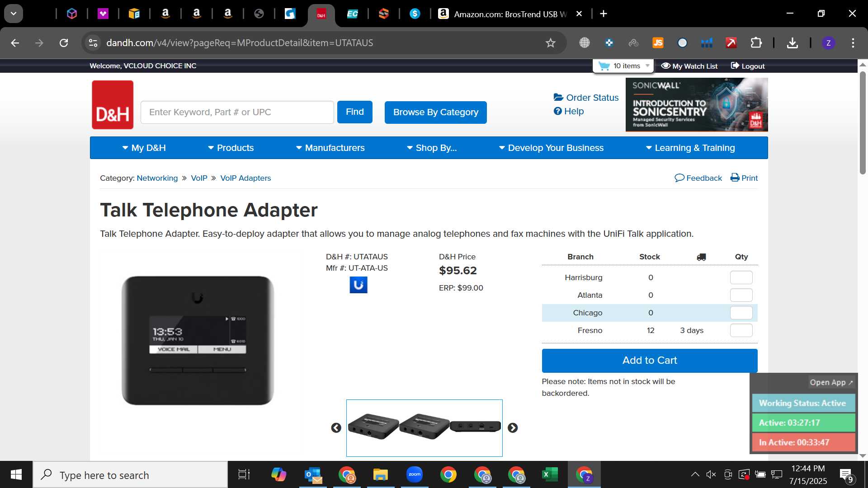Open Zoom from taskbar
The width and height of the screenshot is (868, 488).
(x=415, y=475)
